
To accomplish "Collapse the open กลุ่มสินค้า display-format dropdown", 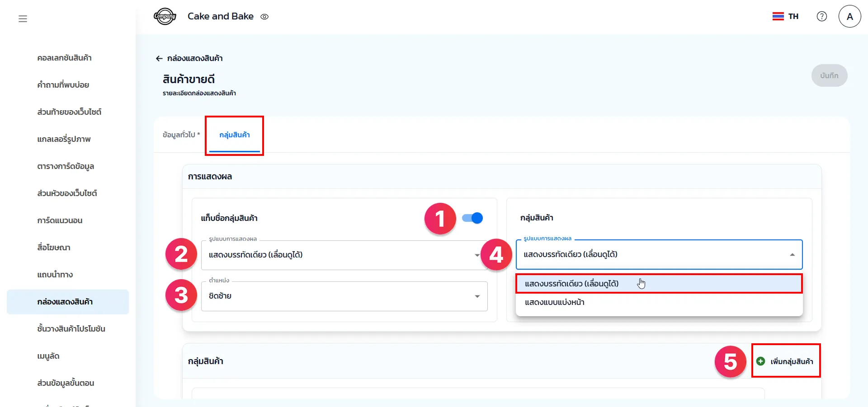I will point(792,255).
